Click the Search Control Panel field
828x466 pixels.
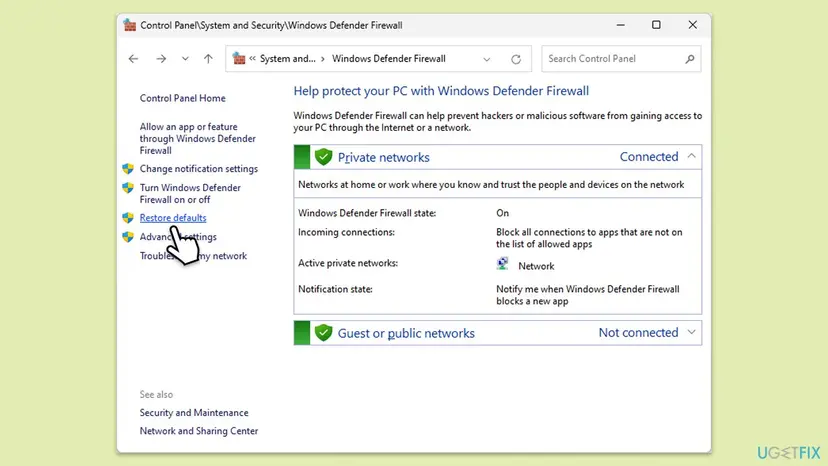pos(621,59)
